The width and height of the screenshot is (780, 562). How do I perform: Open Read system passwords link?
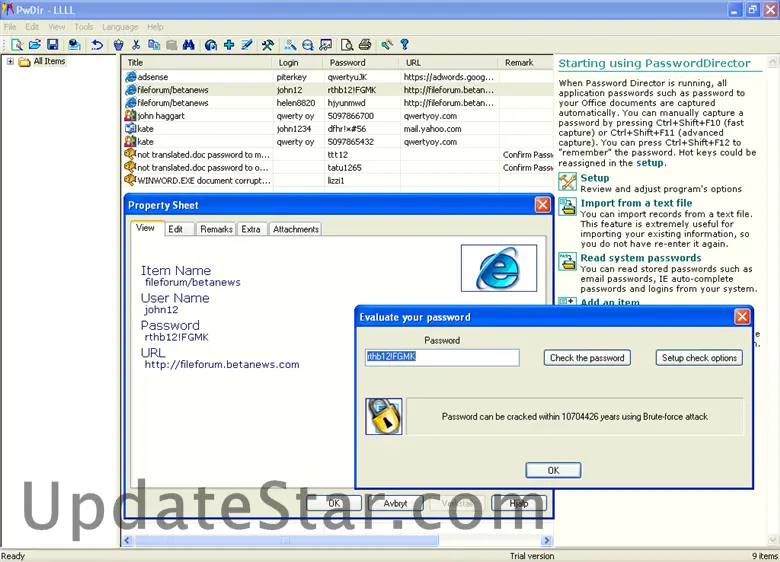641,258
